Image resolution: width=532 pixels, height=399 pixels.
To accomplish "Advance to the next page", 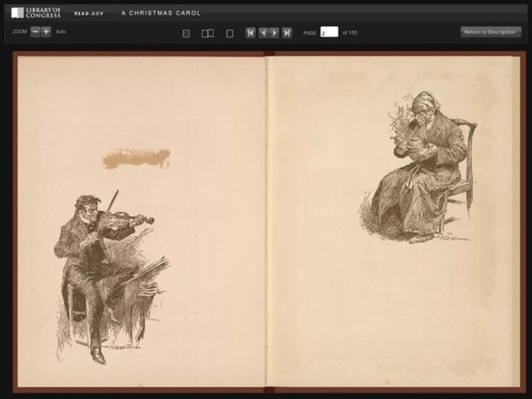I will pyautogui.click(x=275, y=32).
